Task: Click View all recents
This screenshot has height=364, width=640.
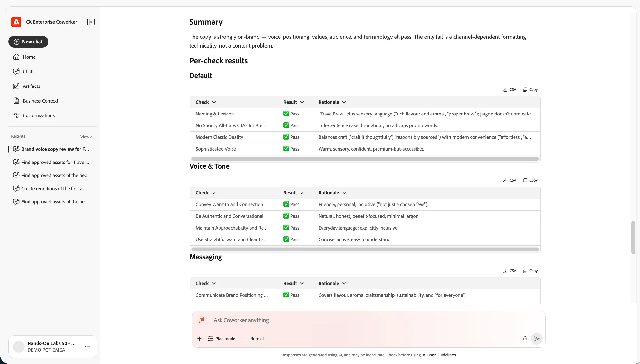Action: [x=87, y=137]
